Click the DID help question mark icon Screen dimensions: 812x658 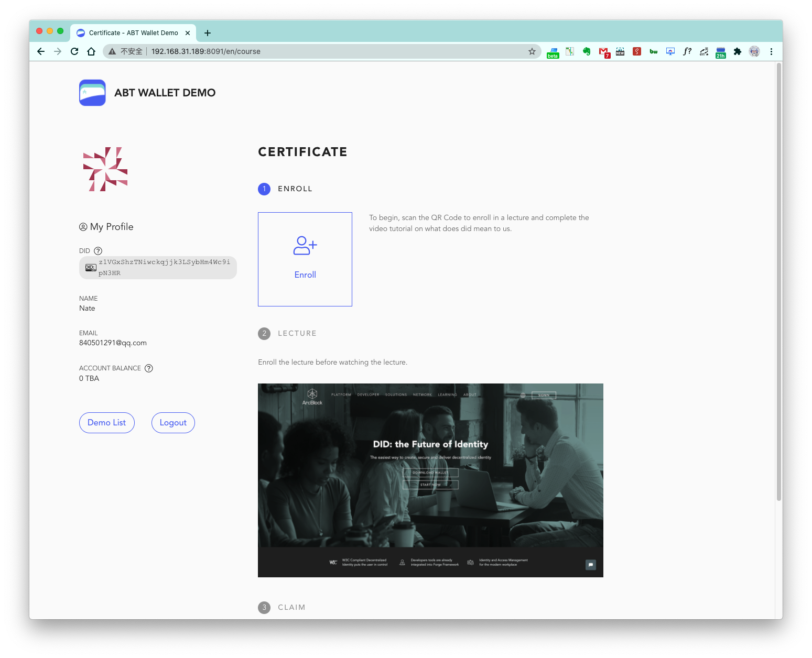tap(98, 251)
